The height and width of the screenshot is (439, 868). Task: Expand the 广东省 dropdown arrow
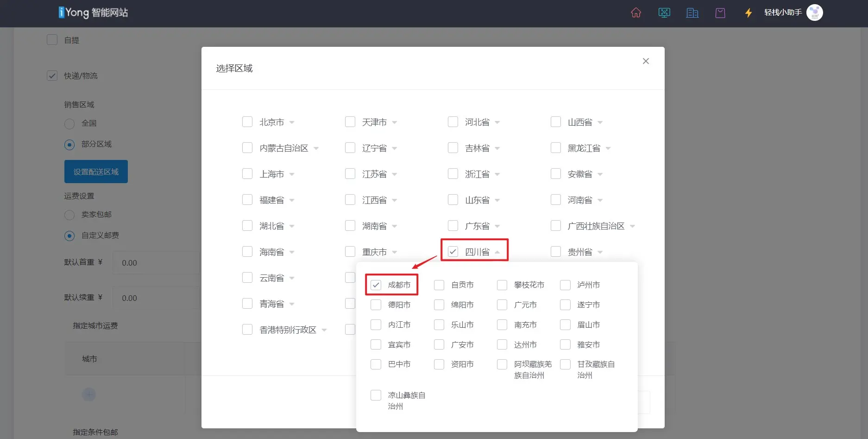click(x=497, y=226)
